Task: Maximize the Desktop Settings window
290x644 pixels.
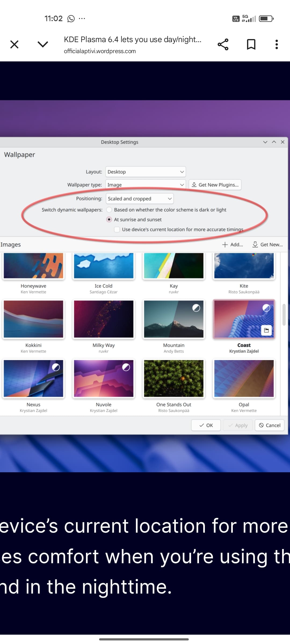Action: point(274,142)
